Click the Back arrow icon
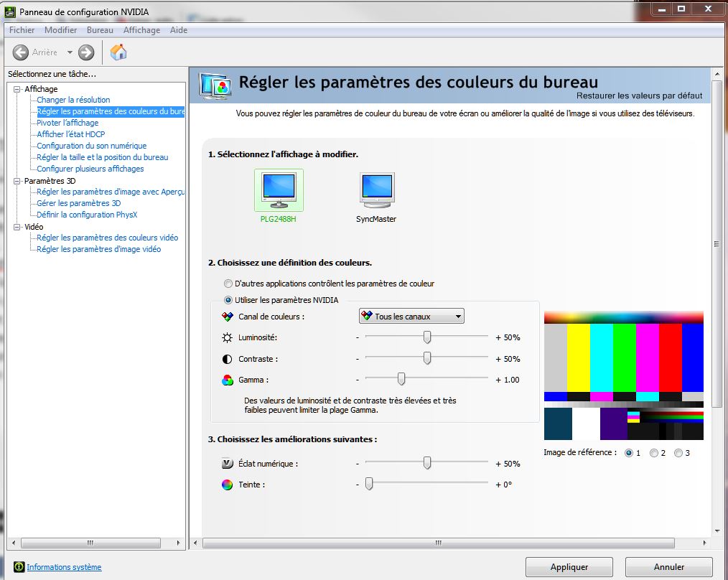The width and height of the screenshot is (728, 580). 20,52
